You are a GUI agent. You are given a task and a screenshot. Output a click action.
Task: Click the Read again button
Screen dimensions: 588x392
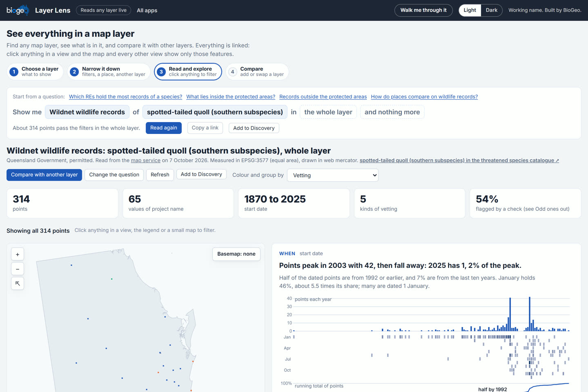point(164,128)
